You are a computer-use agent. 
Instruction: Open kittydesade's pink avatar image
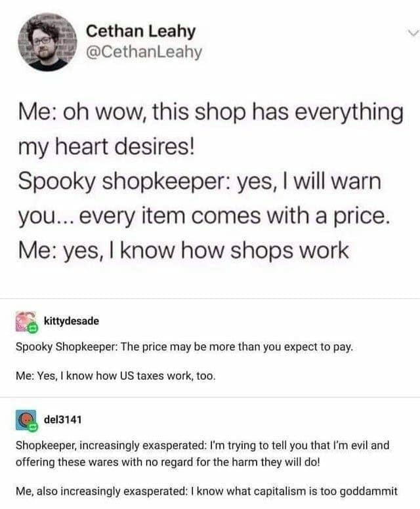tap(26, 321)
